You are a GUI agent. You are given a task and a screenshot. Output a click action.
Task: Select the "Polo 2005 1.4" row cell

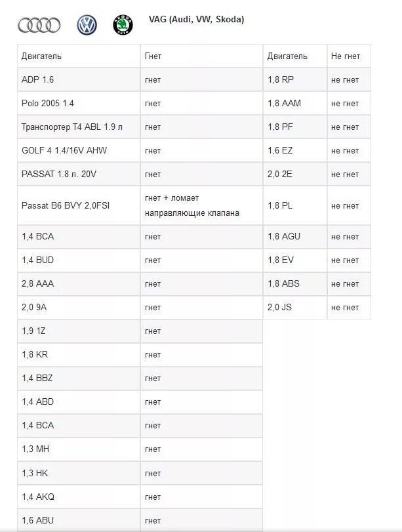click(x=48, y=104)
